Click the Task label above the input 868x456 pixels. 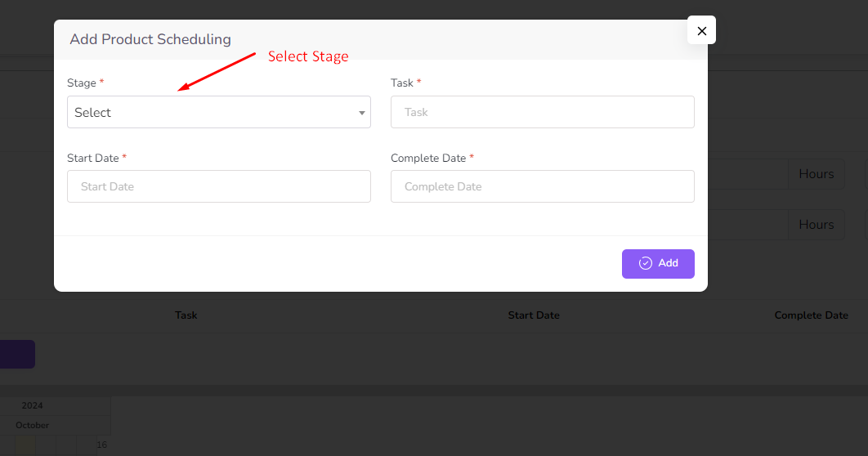(402, 83)
